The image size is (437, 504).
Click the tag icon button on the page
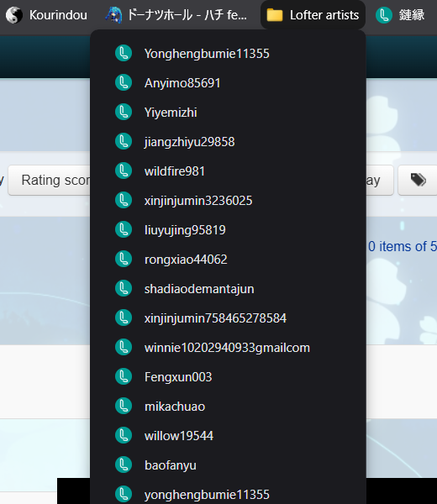[x=418, y=180]
